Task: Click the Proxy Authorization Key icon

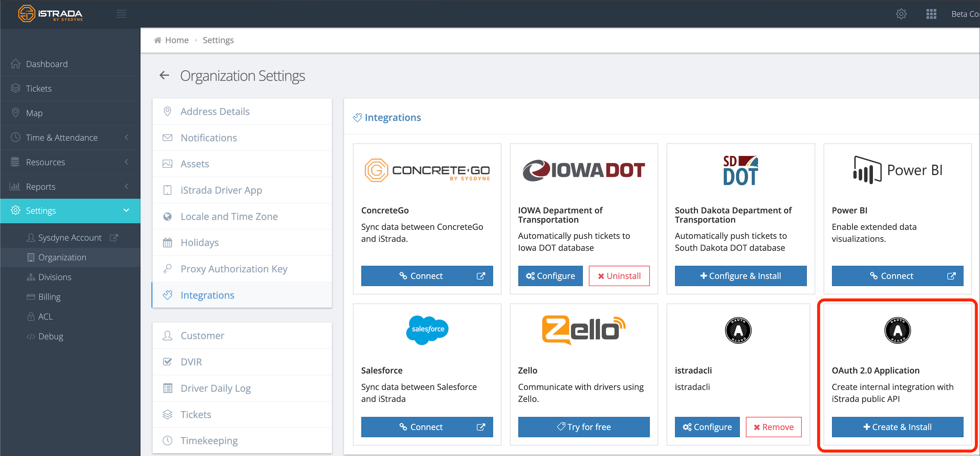Action: [x=167, y=268]
